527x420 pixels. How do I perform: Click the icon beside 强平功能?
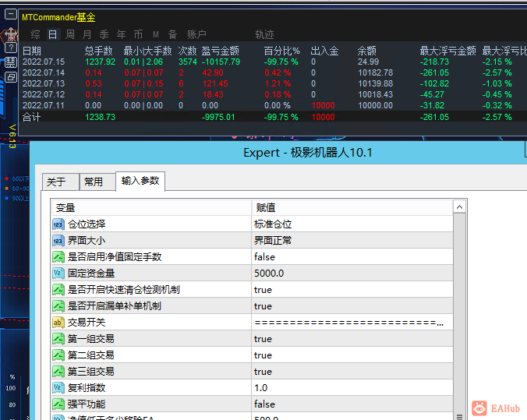click(x=58, y=404)
